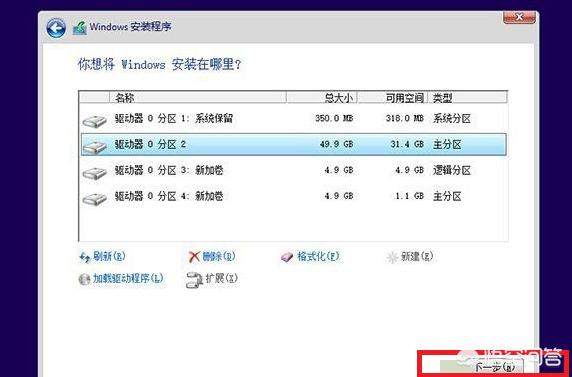The image size is (572, 377).
Task: Click the refresh arrows icon
Action: coord(85,258)
